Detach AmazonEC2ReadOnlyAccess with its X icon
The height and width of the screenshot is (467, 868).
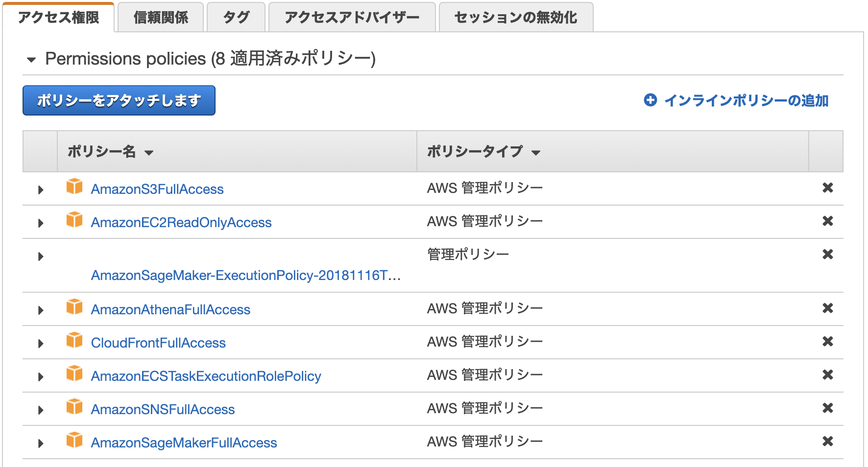(x=828, y=221)
